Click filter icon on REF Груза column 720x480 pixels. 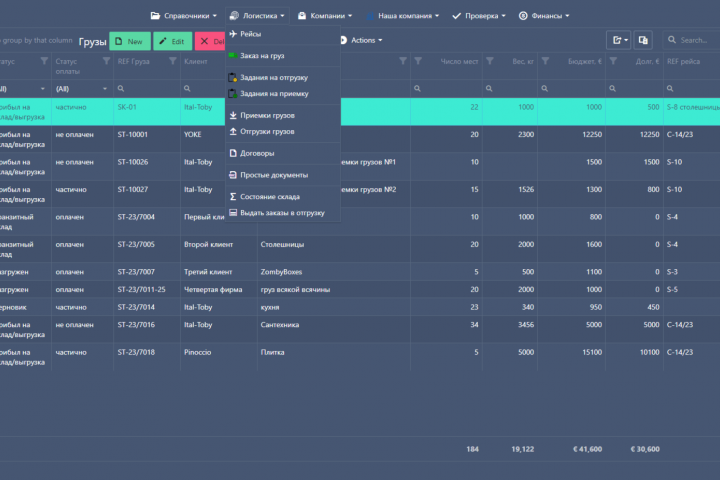click(x=173, y=61)
